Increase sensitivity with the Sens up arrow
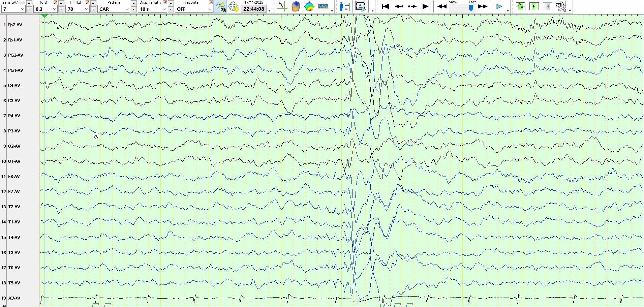The width and height of the screenshot is (644, 307). (29, 3)
